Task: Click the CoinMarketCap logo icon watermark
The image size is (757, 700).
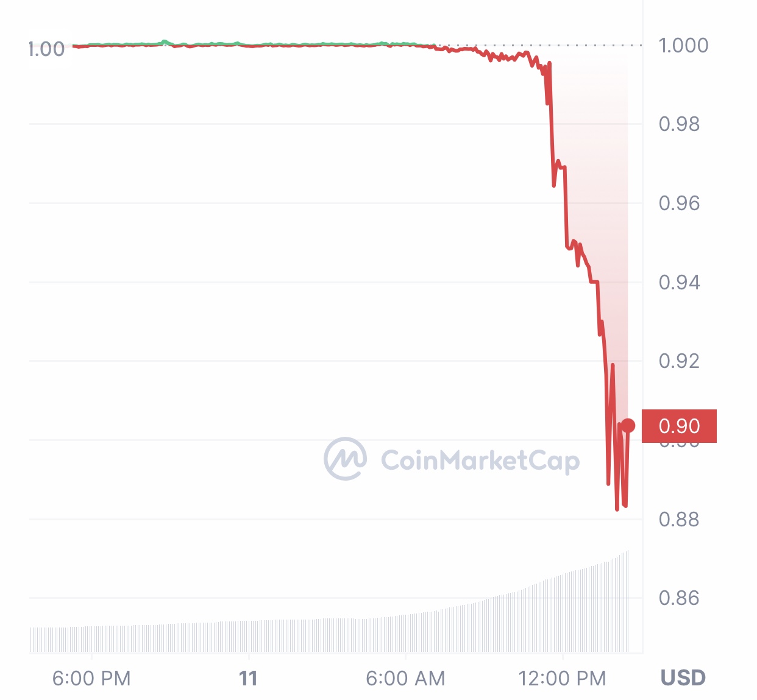Action: pyautogui.click(x=345, y=459)
